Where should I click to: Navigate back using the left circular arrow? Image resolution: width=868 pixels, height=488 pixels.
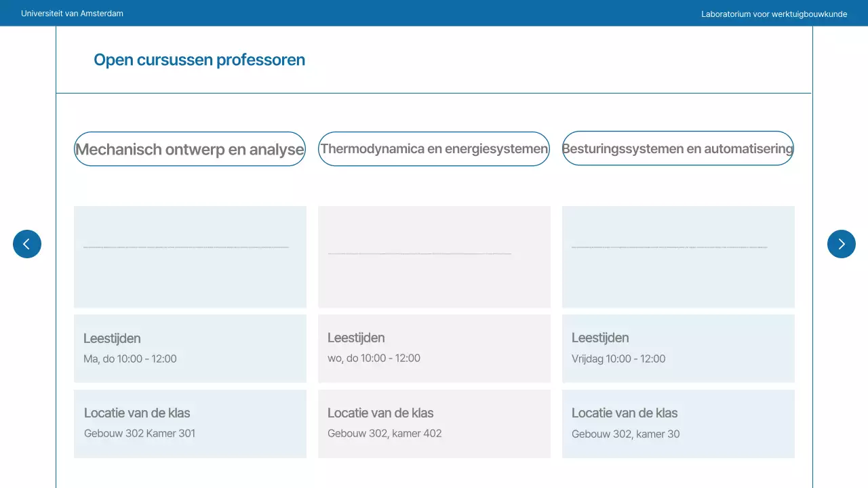tap(27, 244)
